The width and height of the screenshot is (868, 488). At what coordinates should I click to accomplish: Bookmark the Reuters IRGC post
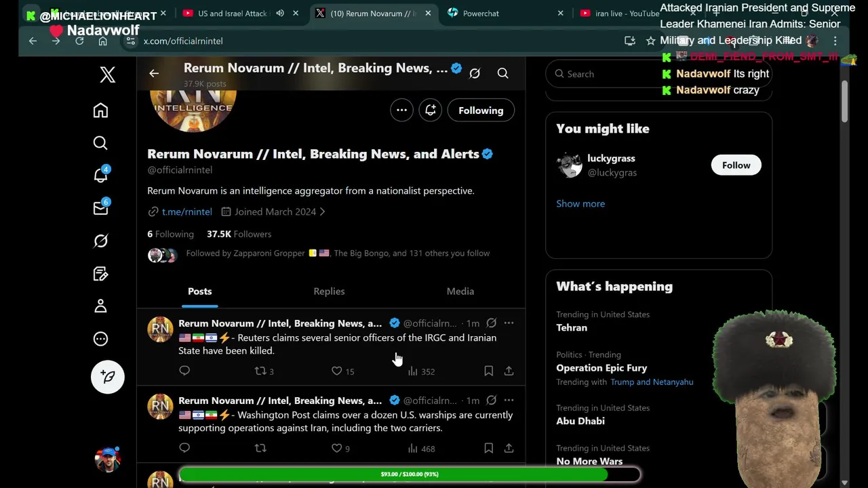pyautogui.click(x=488, y=371)
